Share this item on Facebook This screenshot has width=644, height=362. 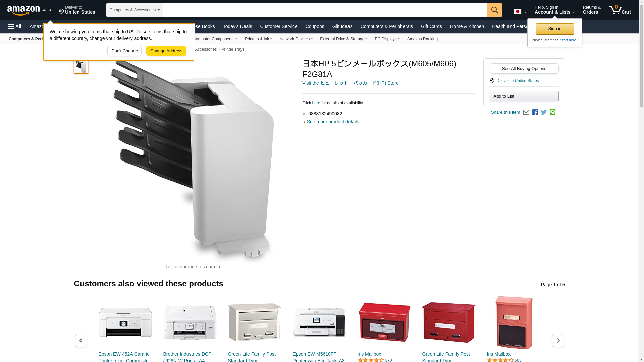tap(535, 112)
